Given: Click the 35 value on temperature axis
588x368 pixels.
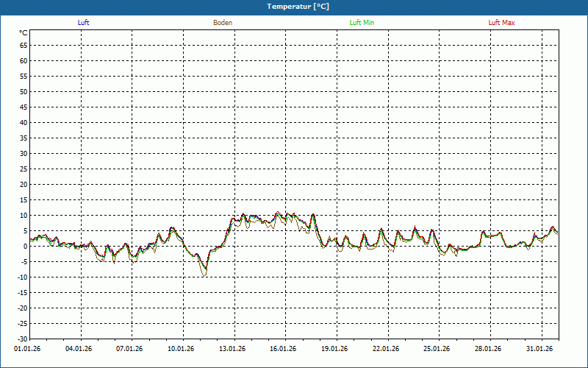Looking at the screenshot, I should (x=24, y=138).
